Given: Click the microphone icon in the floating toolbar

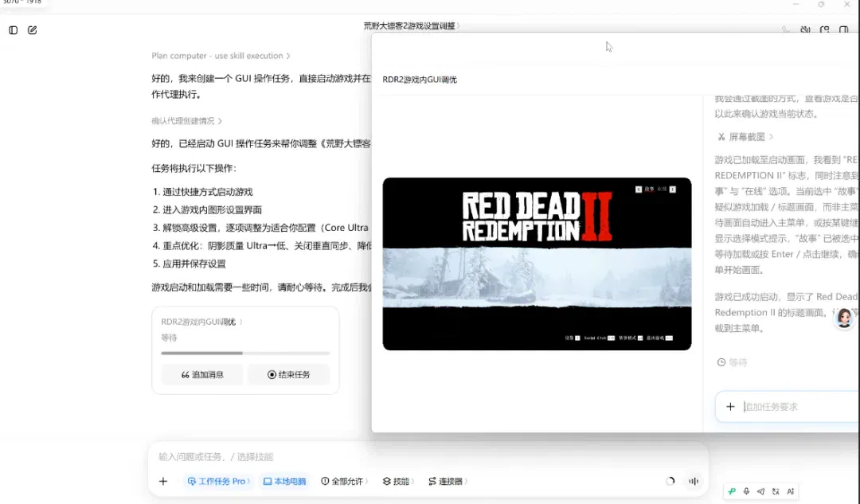Looking at the screenshot, I should (x=746, y=491).
